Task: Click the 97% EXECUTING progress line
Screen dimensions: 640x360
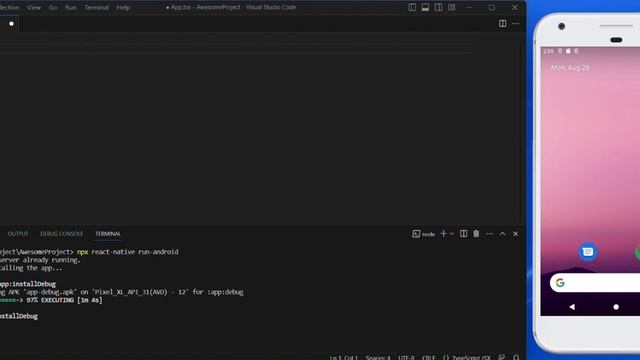Action: [x=51, y=300]
